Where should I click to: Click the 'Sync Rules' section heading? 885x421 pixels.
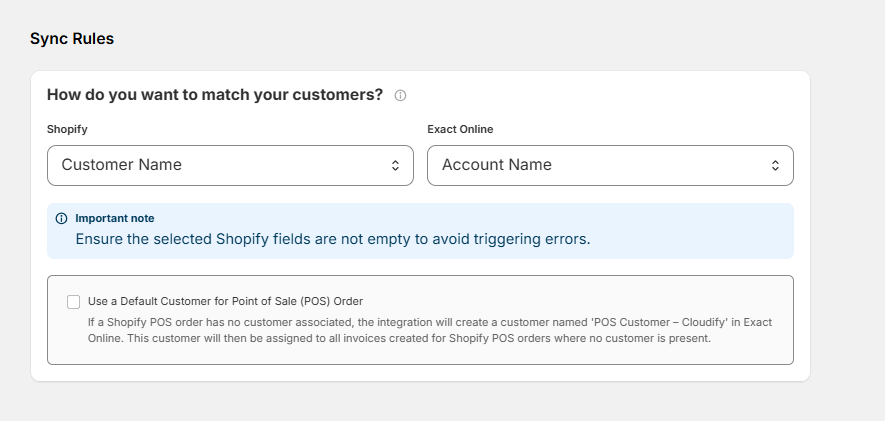tap(72, 38)
